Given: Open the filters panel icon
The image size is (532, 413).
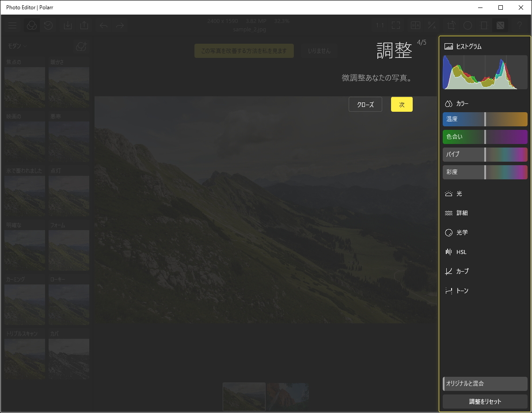Looking at the screenshot, I should (x=31, y=25).
